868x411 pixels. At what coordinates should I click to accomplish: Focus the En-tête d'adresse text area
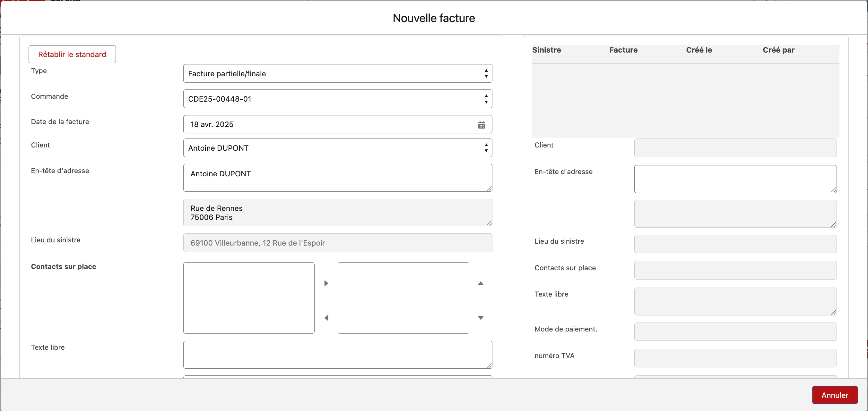click(x=338, y=178)
